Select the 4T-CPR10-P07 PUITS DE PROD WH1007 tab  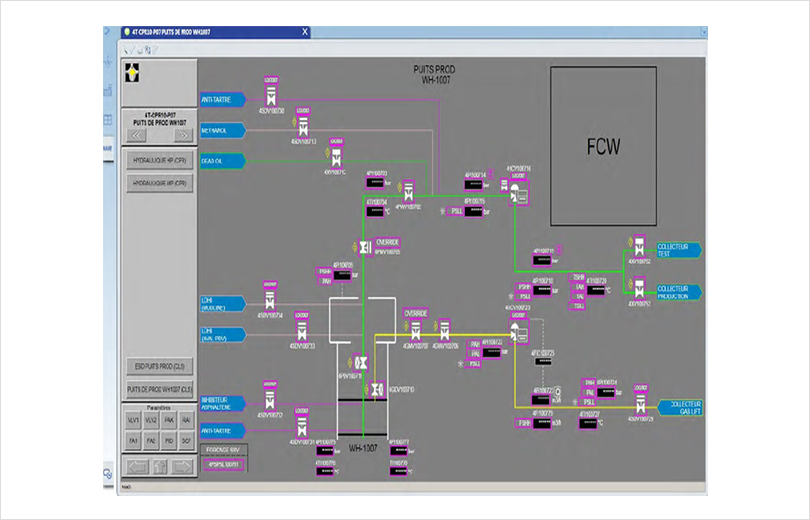213,32
